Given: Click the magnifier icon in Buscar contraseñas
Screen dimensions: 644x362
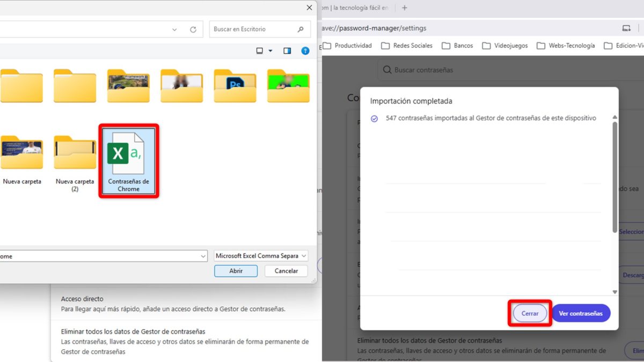Looking at the screenshot, I should point(387,70).
